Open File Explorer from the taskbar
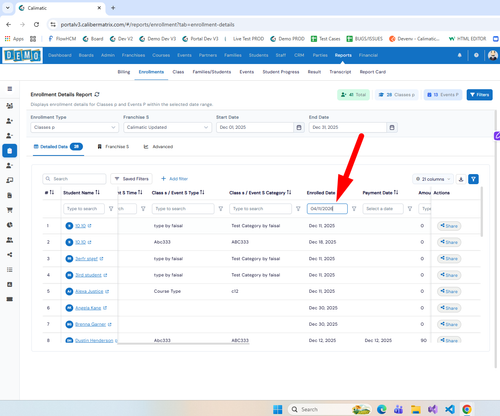This screenshot has width=500, height=416. [x=416, y=409]
